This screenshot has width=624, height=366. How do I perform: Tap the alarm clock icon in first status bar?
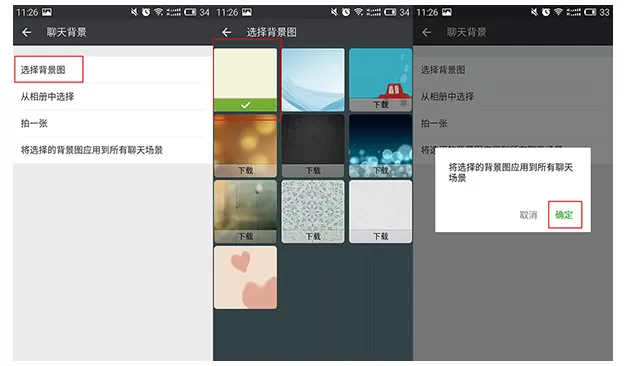(x=146, y=12)
